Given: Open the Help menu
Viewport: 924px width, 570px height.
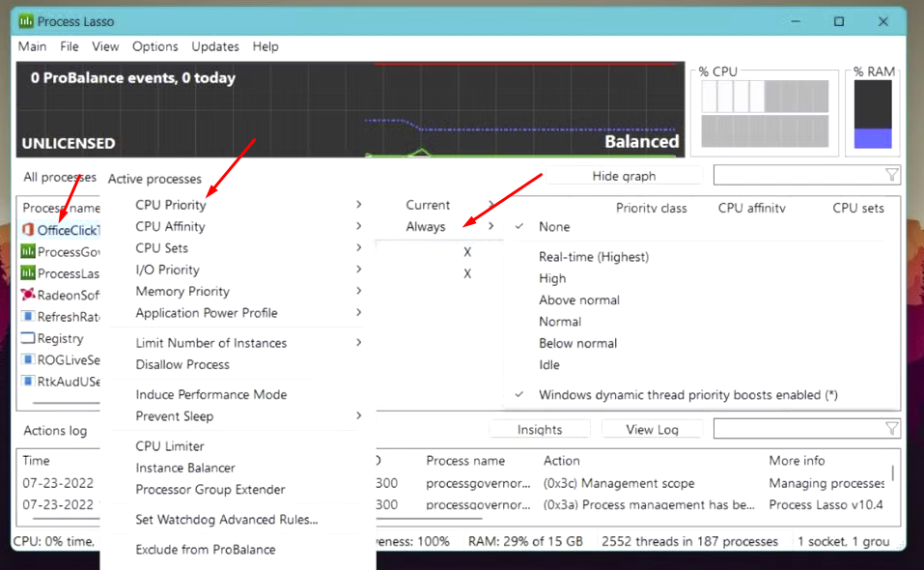Looking at the screenshot, I should pos(266,46).
